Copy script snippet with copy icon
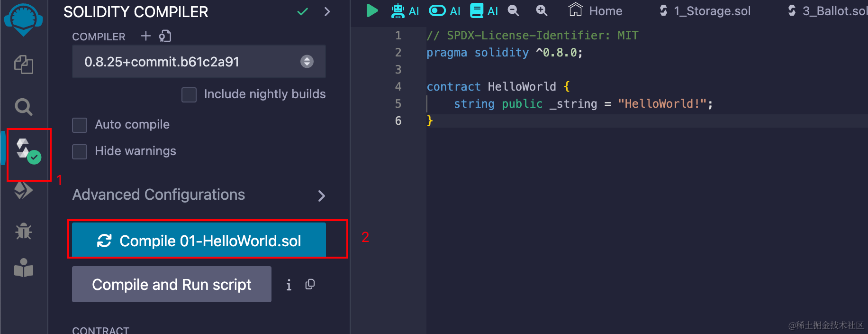This screenshot has width=868, height=334. 310,284
